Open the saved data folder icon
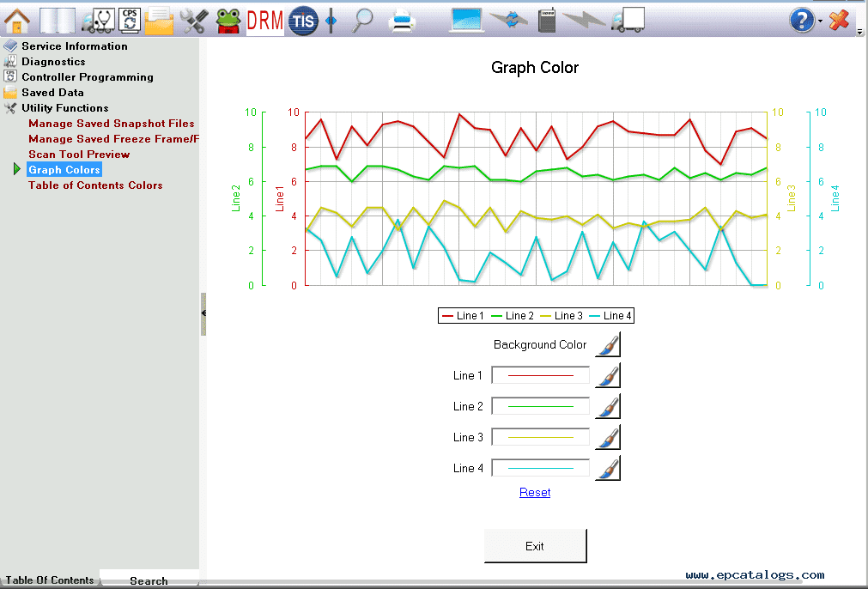Image resolution: width=868 pixels, height=589 pixels. pos(159,21)
